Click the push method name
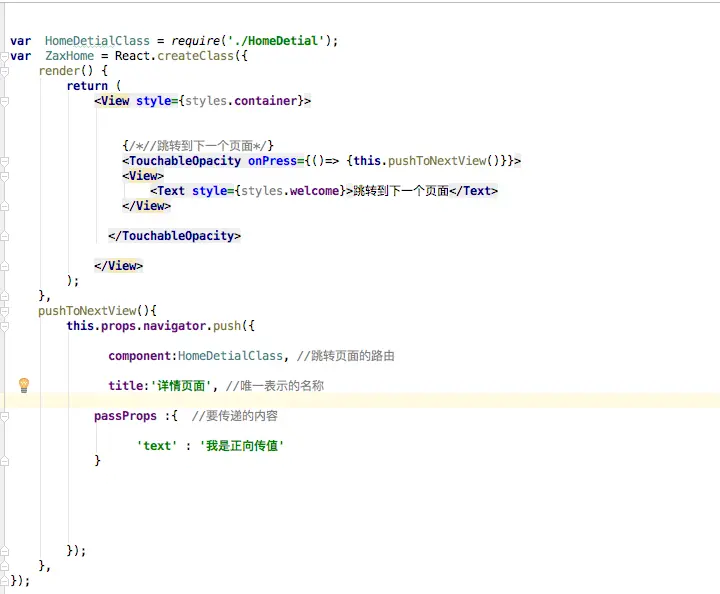Viewport: 720px width, 594px height. click(227, 326)
